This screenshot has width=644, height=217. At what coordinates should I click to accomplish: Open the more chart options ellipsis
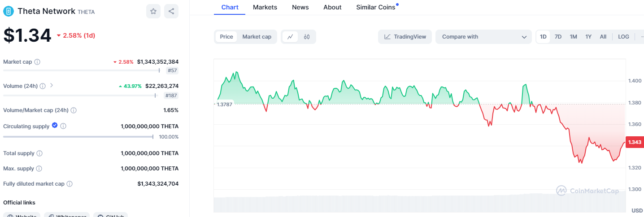(x=640, y=37)
